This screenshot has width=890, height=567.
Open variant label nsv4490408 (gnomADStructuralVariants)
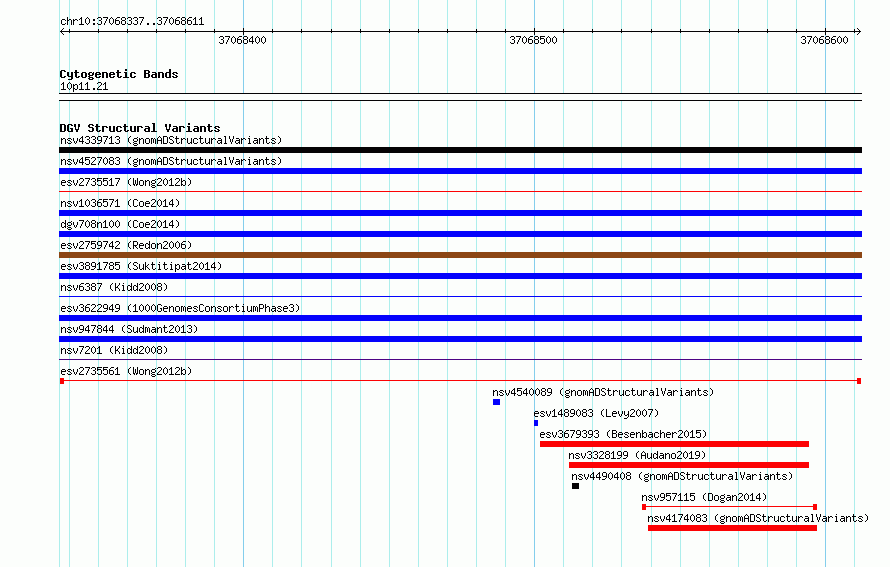click(682, 476)
